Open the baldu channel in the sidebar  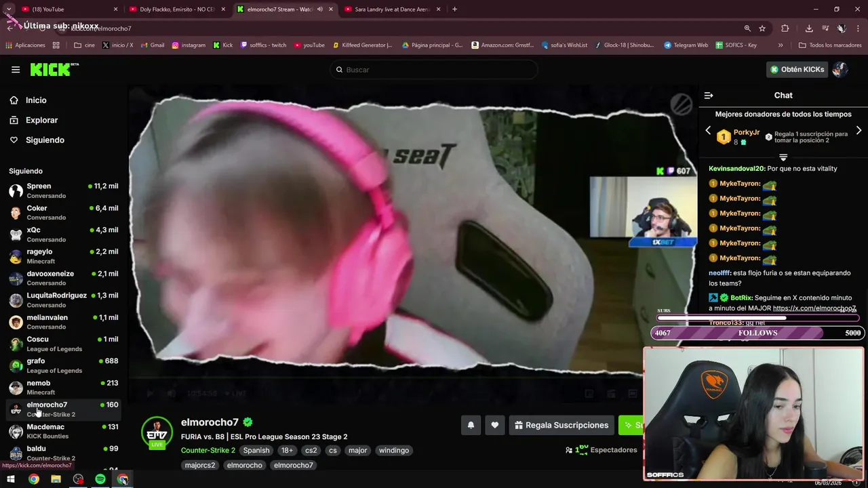coord(64,453)
